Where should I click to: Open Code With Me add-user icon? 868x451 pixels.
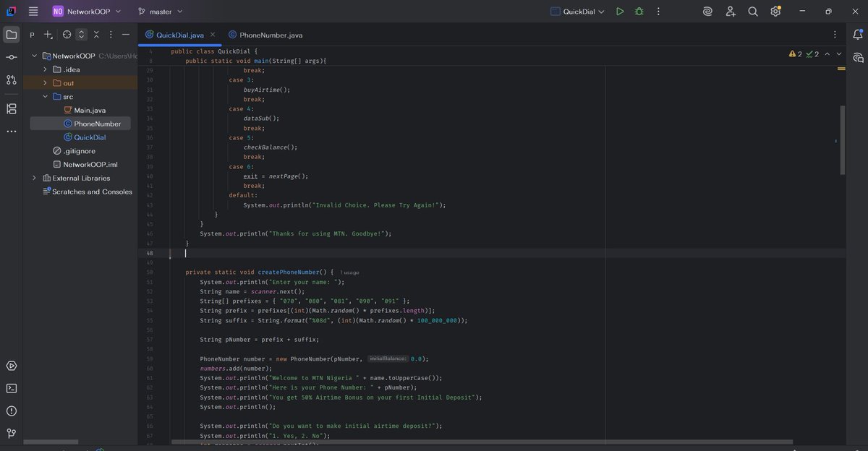(x=731, y=12)
